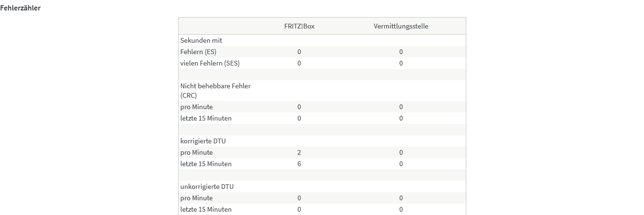Image resolution: width=644 pixels, height=215 pixels.
Task: Click the "Nicht behebbare Fehler (CRC)" label
Action: (x=215, y=91)
